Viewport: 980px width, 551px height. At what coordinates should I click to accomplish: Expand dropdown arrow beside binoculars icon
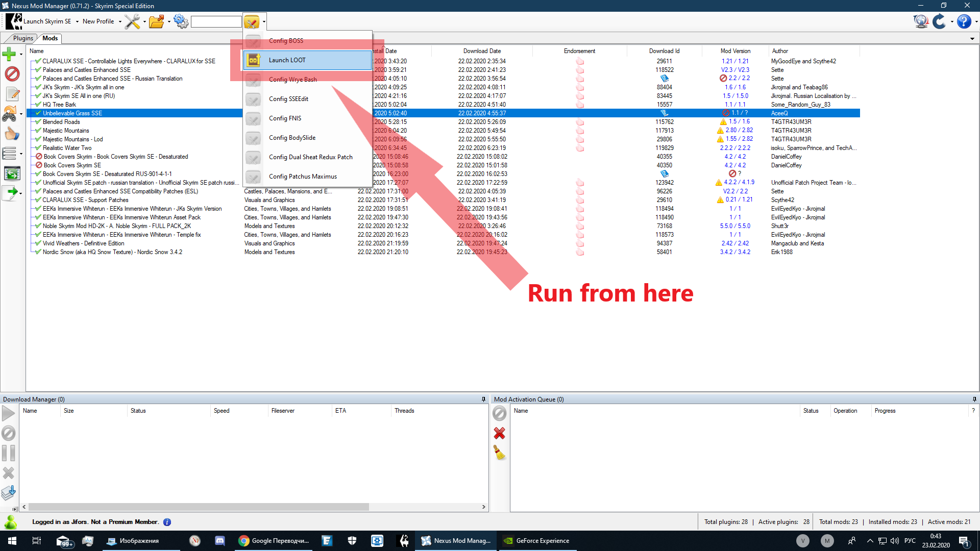pyautogui.click(x=21, y=114)
